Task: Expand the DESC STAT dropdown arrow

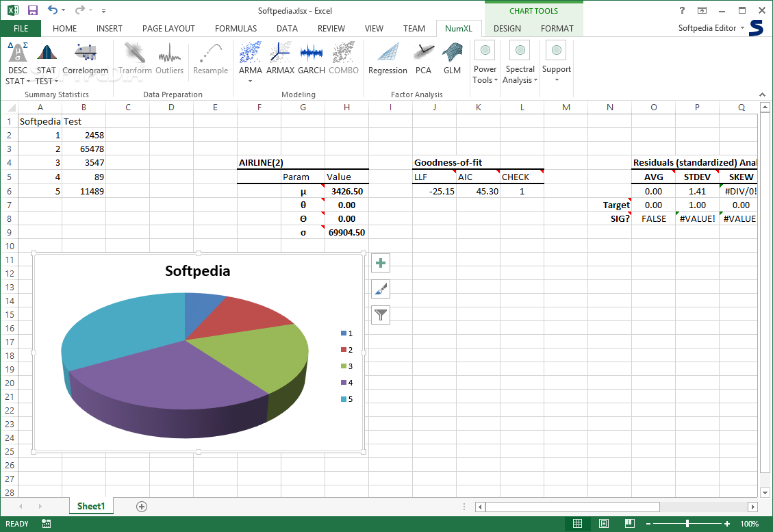Action: click(29, 81)
